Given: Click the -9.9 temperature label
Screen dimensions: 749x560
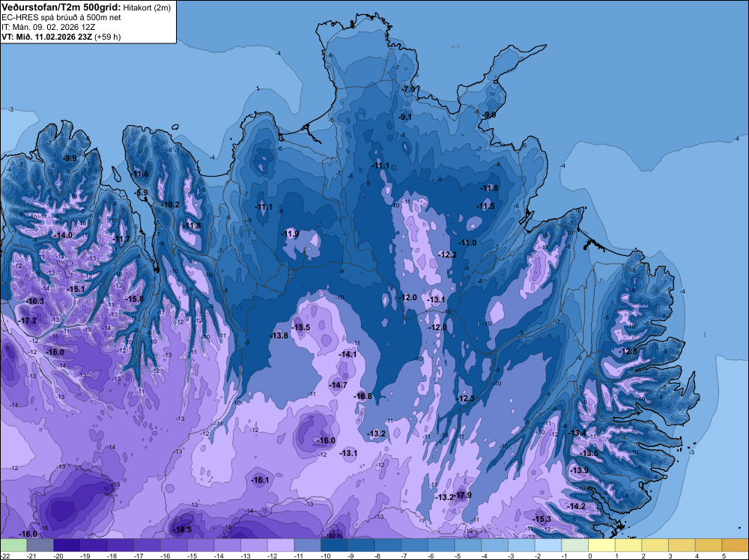Looking at the screenshot, I should point(69,158).
